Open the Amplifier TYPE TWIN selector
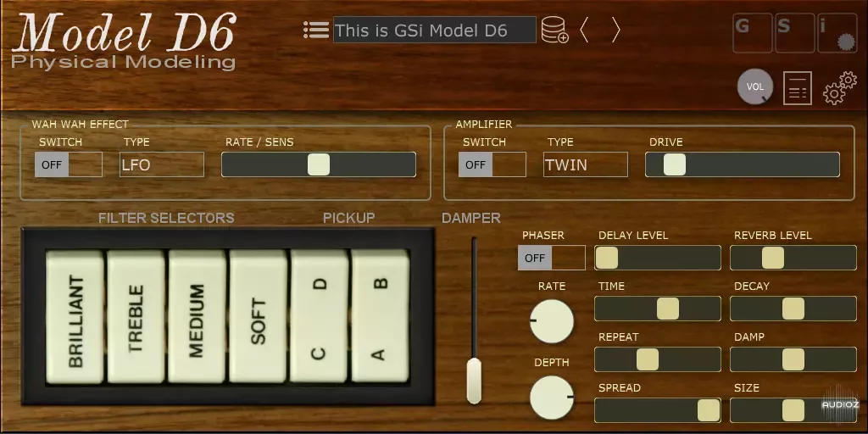 (586, 164)
